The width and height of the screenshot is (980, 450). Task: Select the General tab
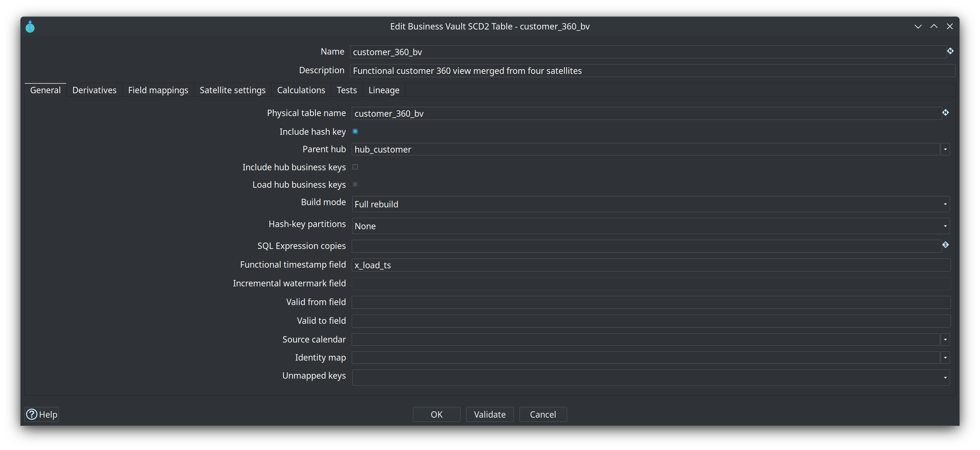(45, 90)
